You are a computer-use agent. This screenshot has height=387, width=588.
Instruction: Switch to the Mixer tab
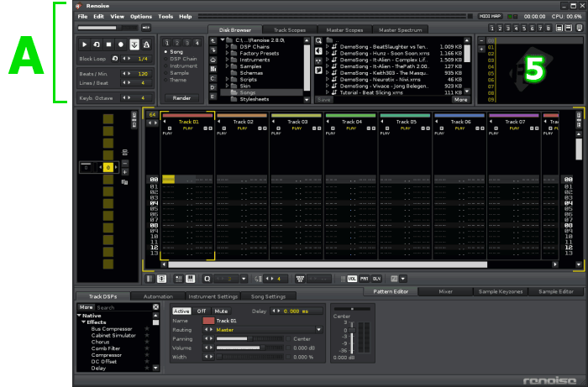click(445, 291)
